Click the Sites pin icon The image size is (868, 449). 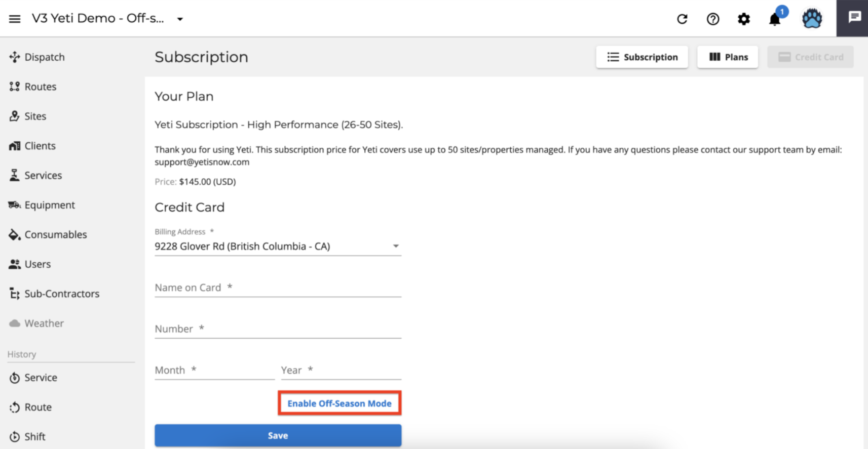(14, 116)
